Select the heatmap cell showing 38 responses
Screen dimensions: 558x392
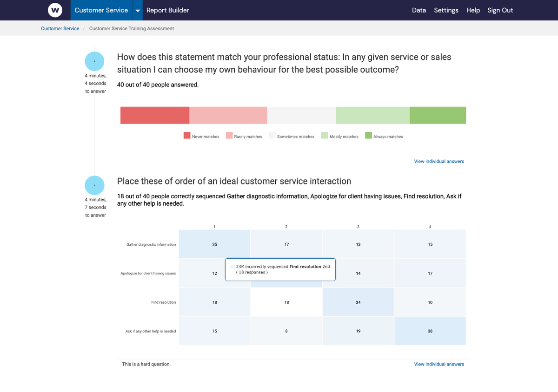tap(430, 331)
